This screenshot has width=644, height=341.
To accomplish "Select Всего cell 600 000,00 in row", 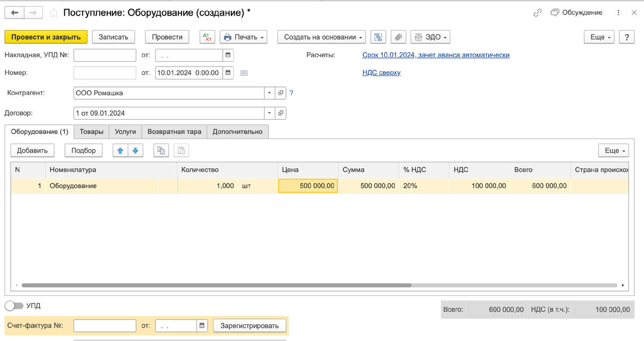I will (x=540, y=186).
